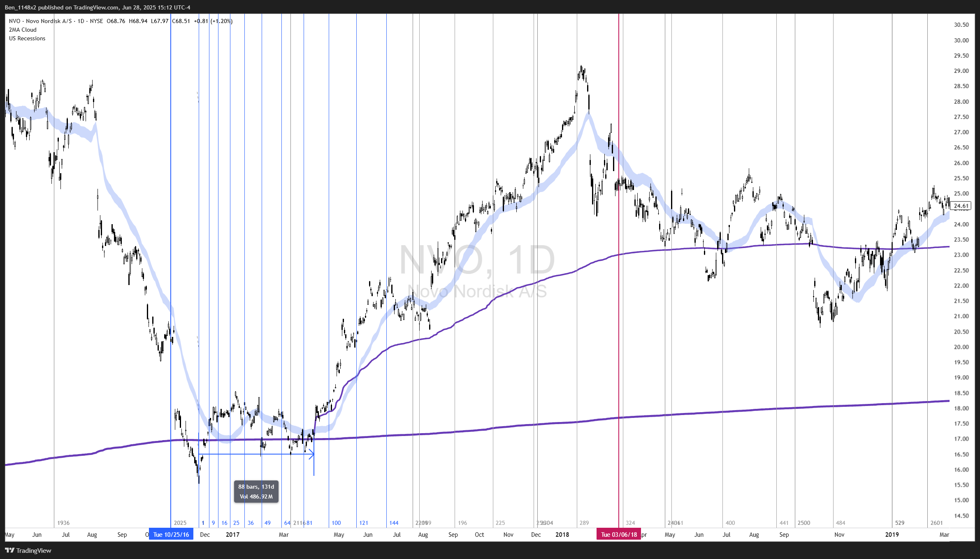This screenshot has height=559, width=980.
Task: Select the 2MA Cloud indicator label
Action: click(x=23, y=30)
